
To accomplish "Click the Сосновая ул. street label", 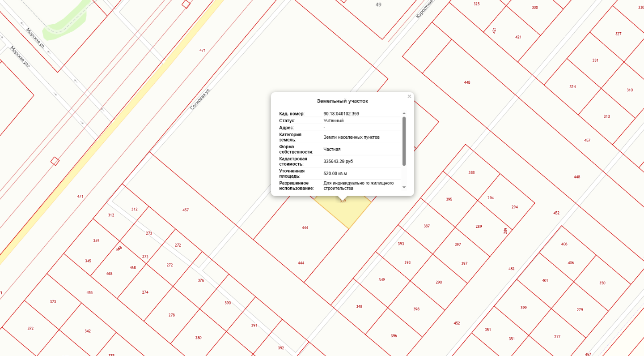I will [200, 99].
